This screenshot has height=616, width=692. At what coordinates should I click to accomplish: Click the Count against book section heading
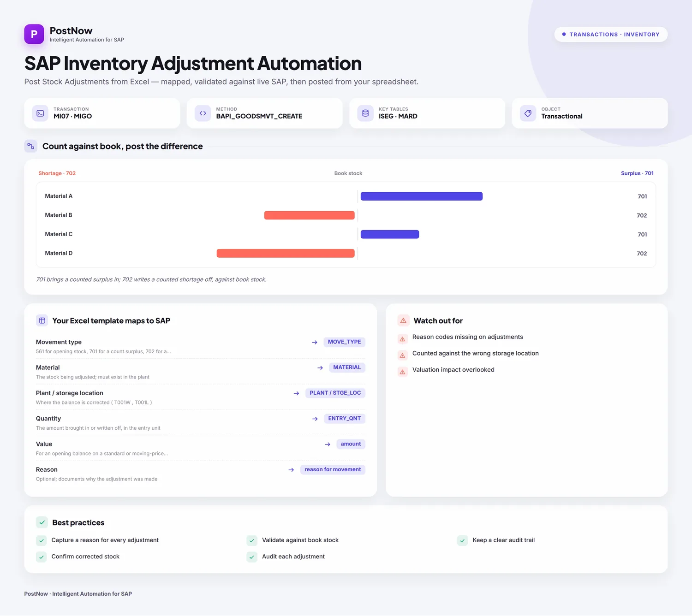coord(123,146)
